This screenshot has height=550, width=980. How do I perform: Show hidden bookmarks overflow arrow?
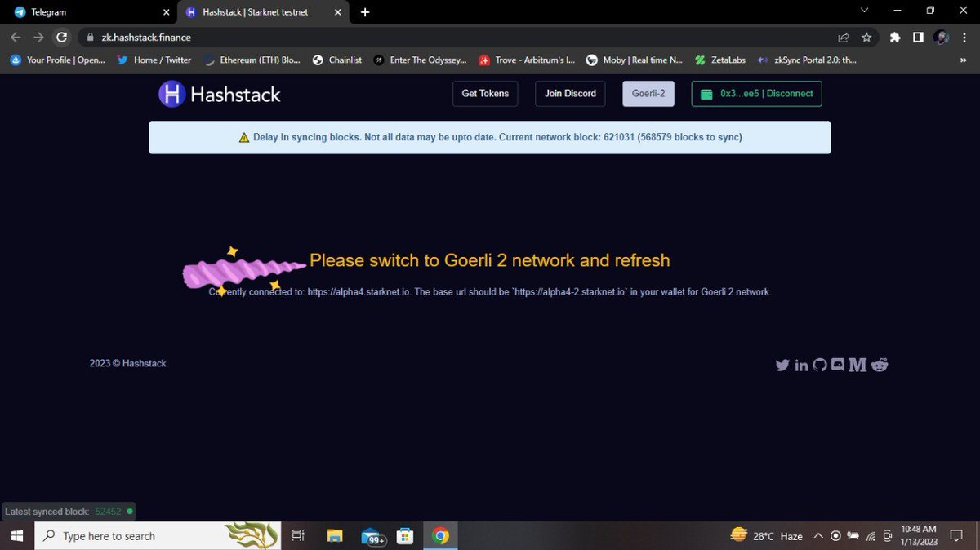click(964, 60)
